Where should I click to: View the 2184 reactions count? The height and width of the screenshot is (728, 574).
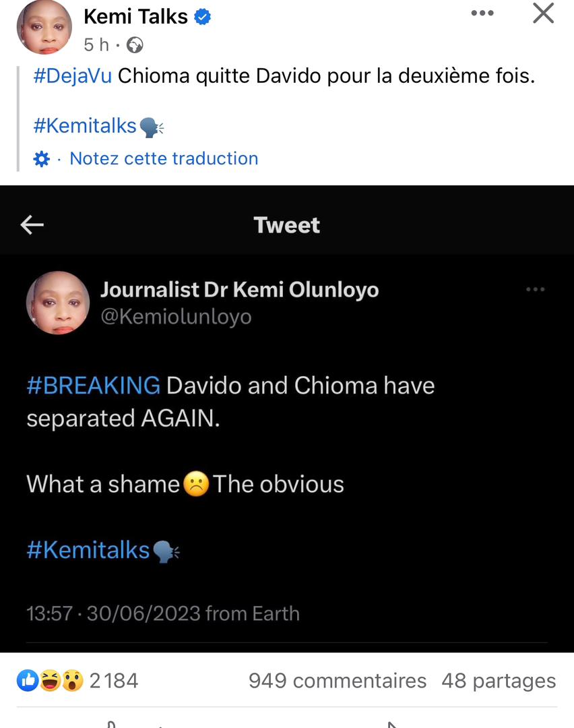(x=113, y=681)
